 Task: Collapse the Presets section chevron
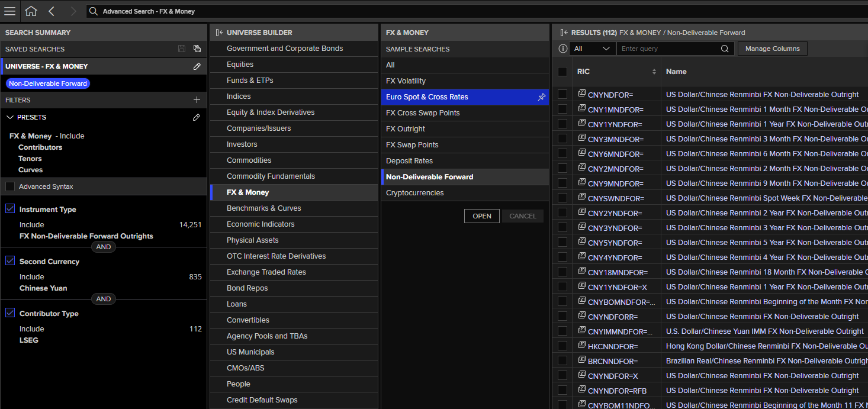(x=10, y=117)
